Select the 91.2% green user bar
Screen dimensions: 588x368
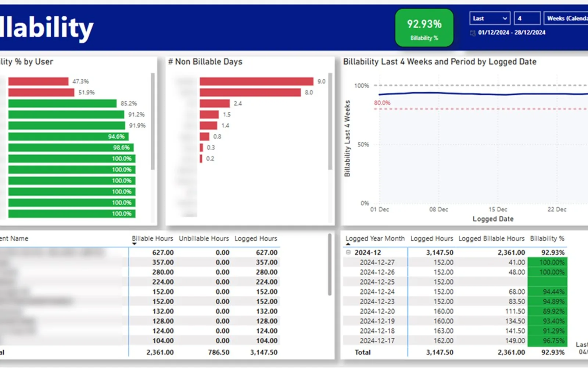pyautogui.click(x=66, y=114)
